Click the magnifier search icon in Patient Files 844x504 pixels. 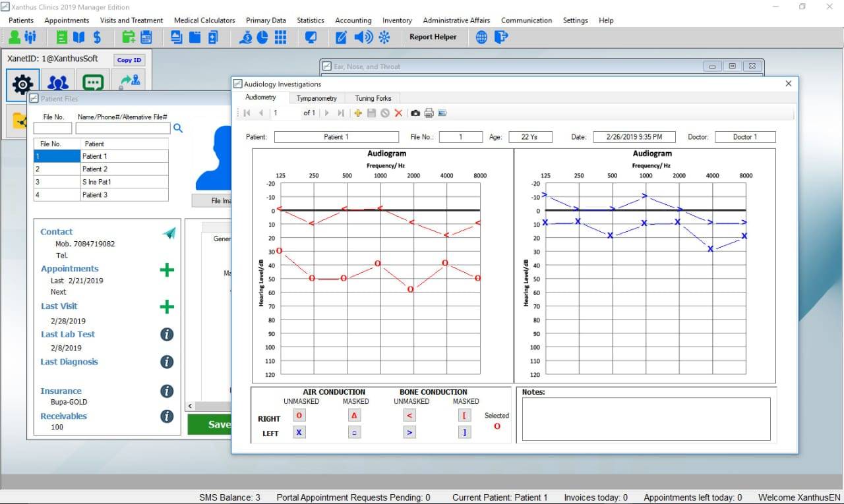[x=177, y=128]
